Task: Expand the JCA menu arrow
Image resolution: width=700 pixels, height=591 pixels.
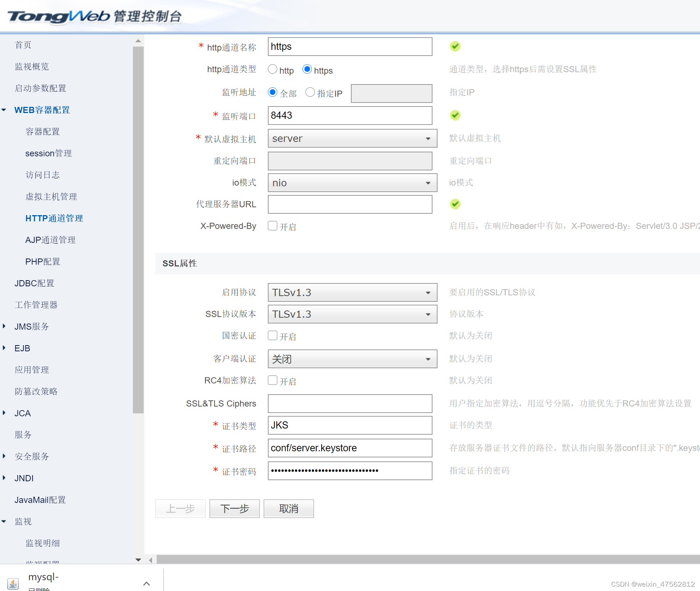Action: pos(4,413)
